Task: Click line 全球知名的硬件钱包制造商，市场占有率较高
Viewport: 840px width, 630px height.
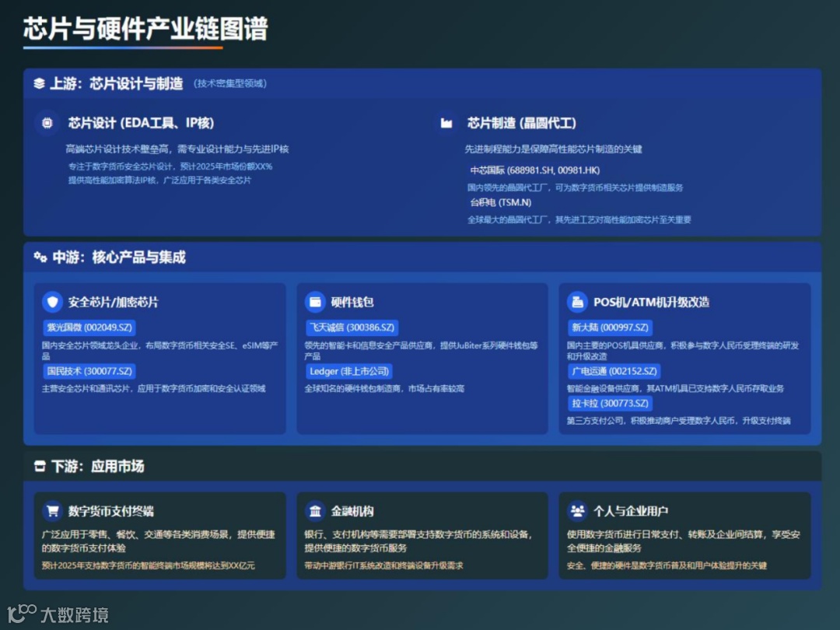Action: click(x=385, y=388)
